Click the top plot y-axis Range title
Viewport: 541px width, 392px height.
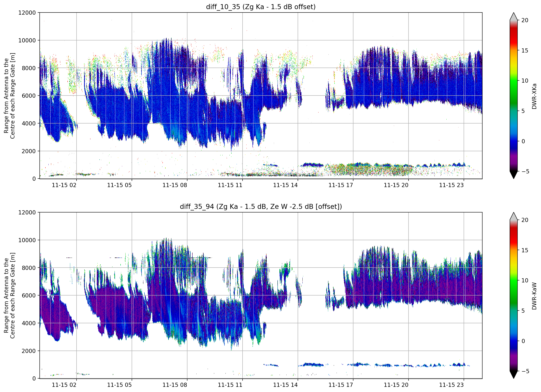[9, 96]
